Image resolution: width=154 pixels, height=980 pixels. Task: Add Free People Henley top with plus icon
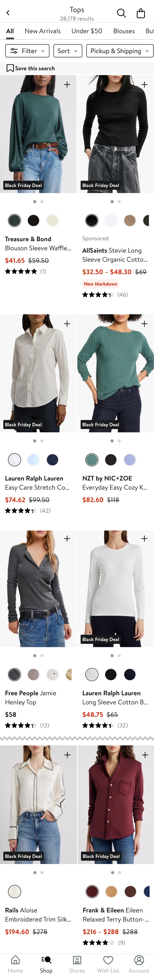pos(67,538)
